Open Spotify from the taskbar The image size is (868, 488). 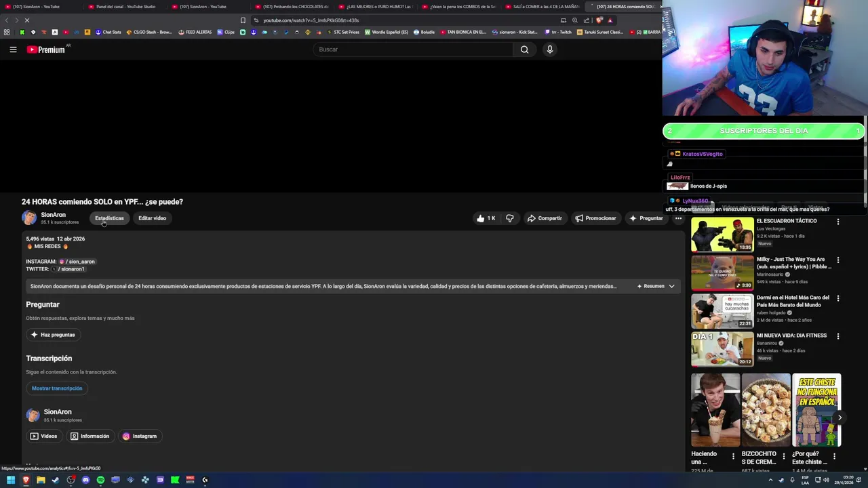pos(100,480)
